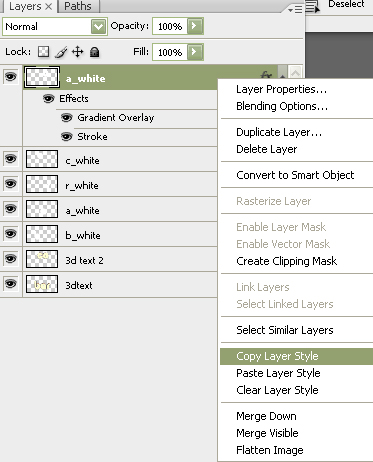The height and width of the screenshot is (462, 373).
Task: Click the Effects label row
Action: click(74, 98)
